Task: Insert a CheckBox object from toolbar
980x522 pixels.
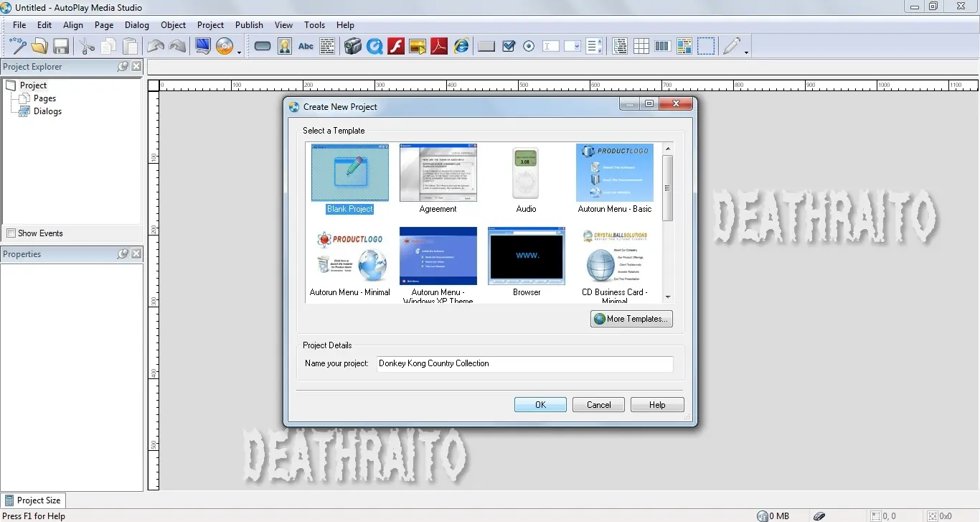Action: click(509, 47)
